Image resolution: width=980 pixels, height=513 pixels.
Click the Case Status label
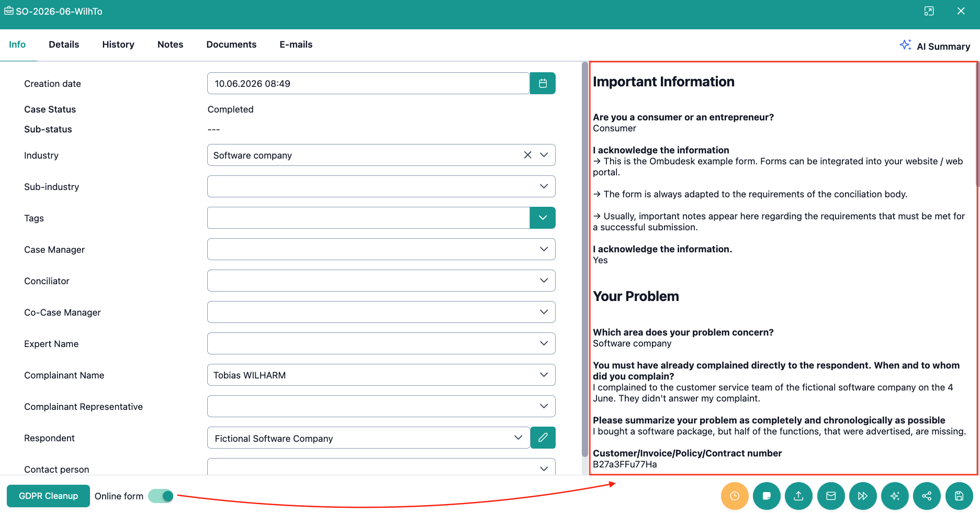click(50, 109)
